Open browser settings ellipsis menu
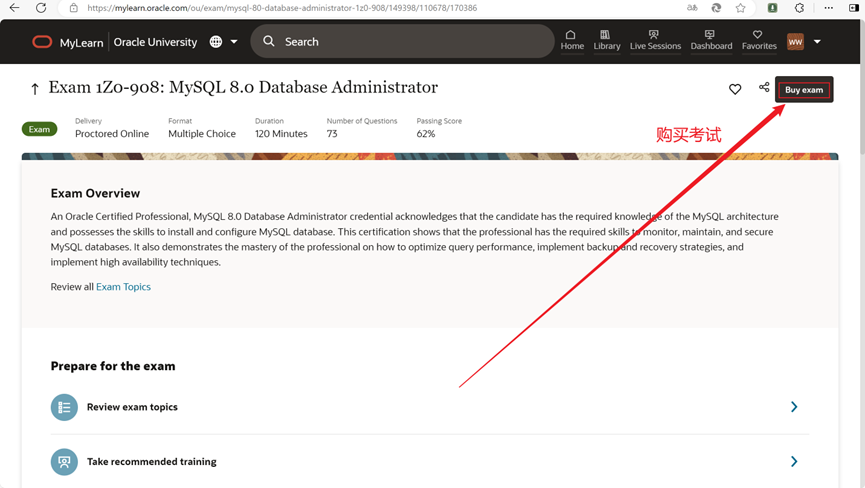The height and width of the screenshot is (488, 865). (x=829, y=8)
